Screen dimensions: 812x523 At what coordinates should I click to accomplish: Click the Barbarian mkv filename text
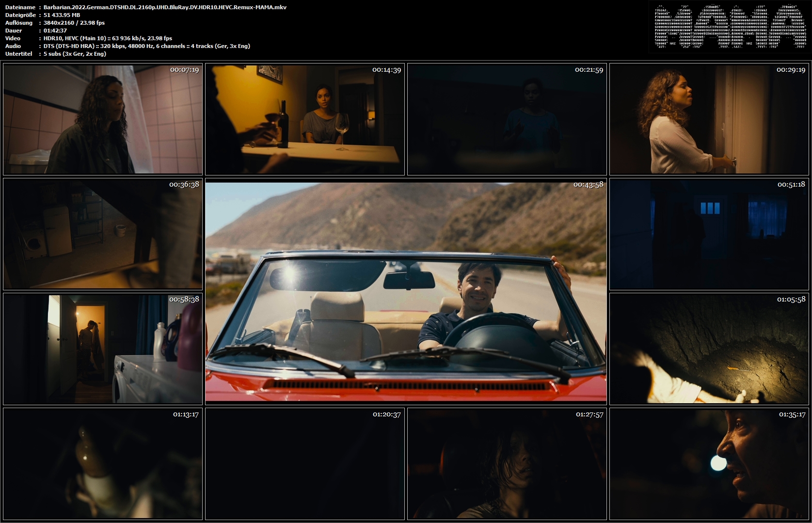pos(165,7)
